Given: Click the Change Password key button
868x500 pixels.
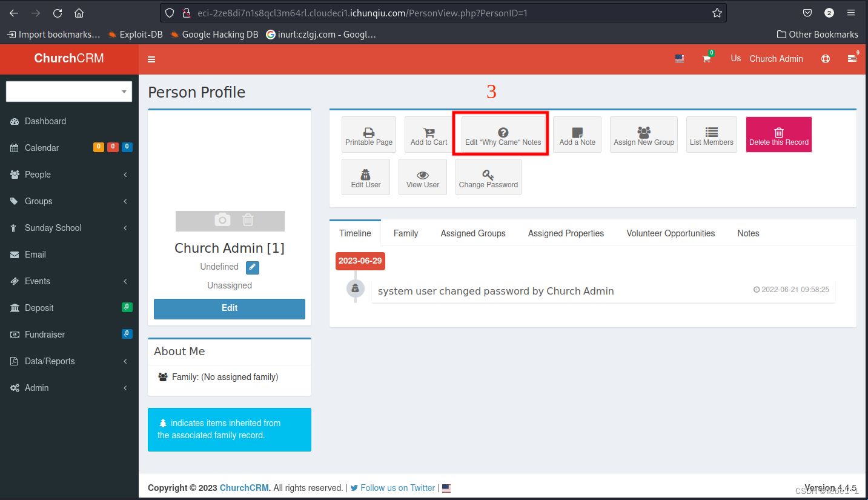Looking at the screenshot, I should tap(488, 177).
